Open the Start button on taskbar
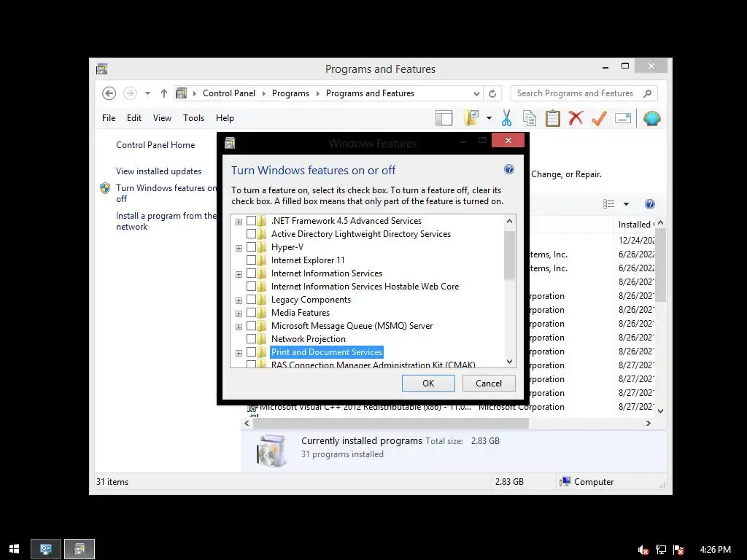 [15, 549]
